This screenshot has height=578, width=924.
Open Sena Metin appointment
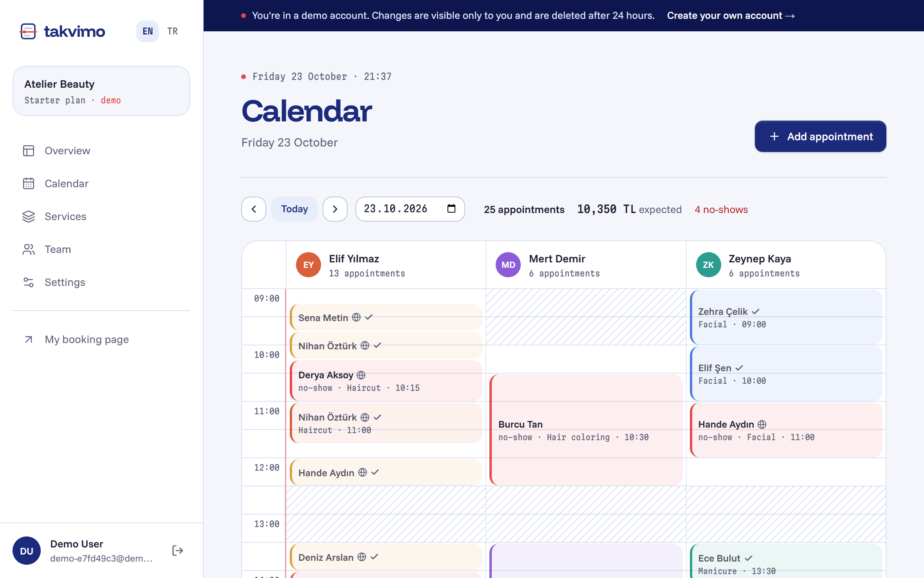(x=386, y=318)
